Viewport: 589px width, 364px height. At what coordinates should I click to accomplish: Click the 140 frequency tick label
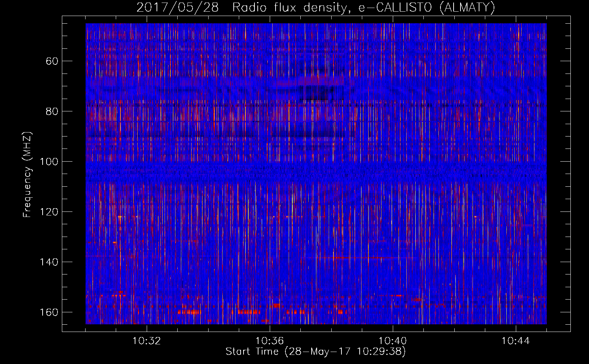pyautogui.click(x=49, y=262)
